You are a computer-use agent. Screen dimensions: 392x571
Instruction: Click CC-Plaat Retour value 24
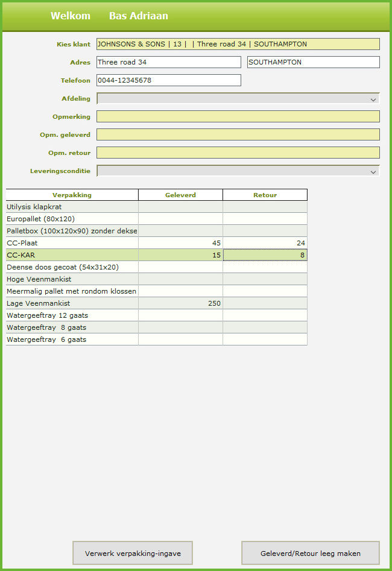[x=265, y=243]
